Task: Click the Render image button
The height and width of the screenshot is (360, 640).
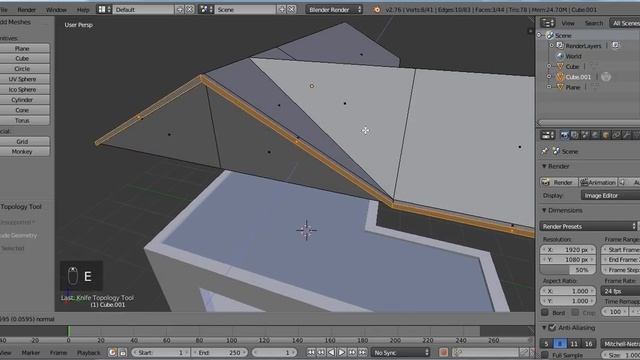Action: [558, 182]
